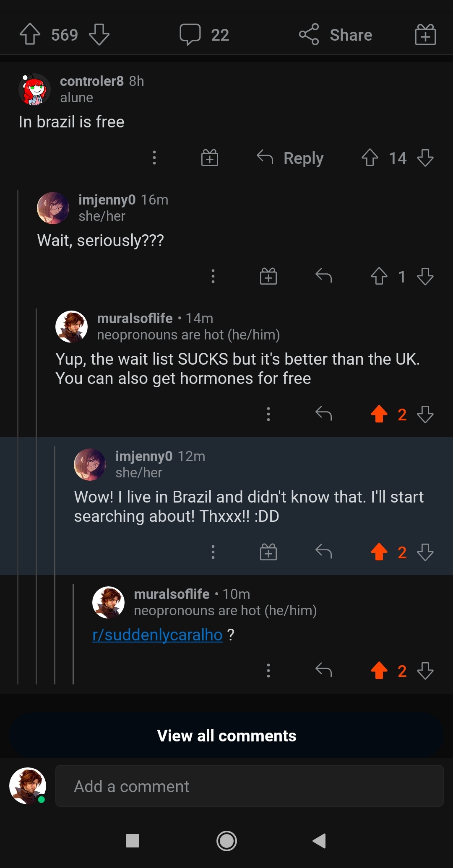This screenshot has width=453, height=868.
Task: Open the r/suddenlycaralho subreddit link
Action: tap(157, 635)
